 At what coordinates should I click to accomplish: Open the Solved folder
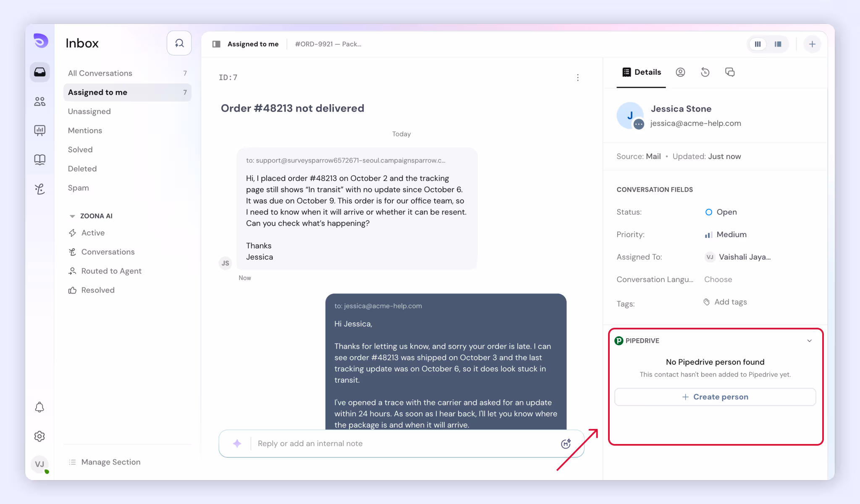pyautogui.click(x=127, y=149)
